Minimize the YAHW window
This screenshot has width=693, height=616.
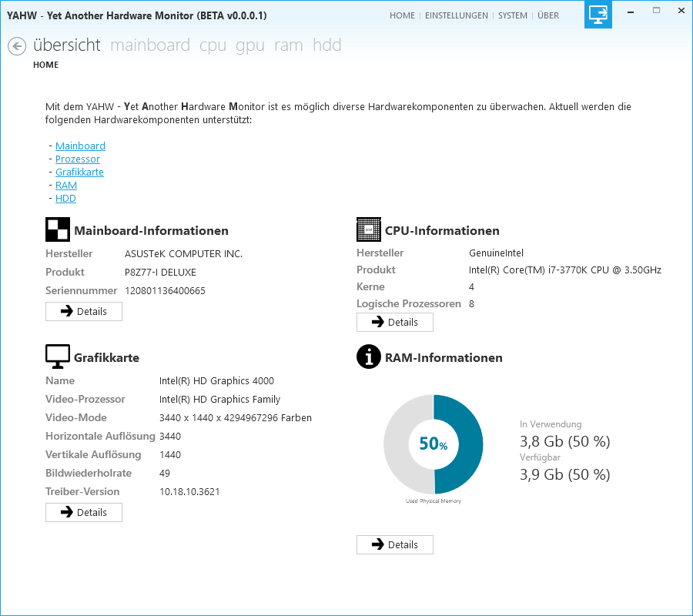click(x=631, y=12)
